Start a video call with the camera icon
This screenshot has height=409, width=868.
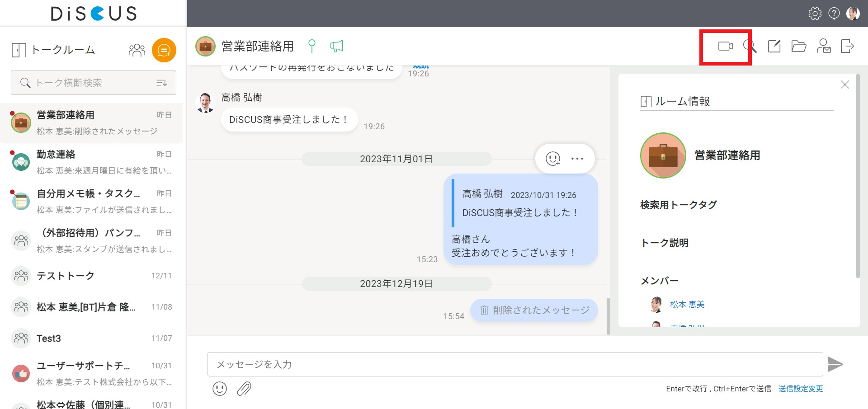[x=725, y=46]
